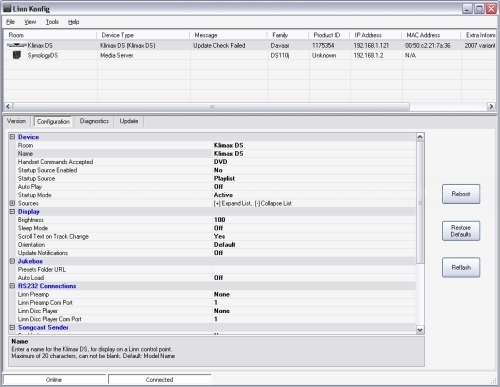Edit the Linn Disc Player Com Port value
Image resolution: width=500 pixels, height=387 pixels.
coord(314,319)
